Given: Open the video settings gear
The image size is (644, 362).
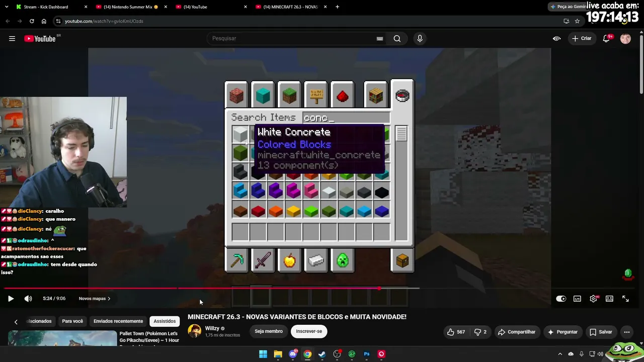Looking at the screenshot, I should point(594,299).
